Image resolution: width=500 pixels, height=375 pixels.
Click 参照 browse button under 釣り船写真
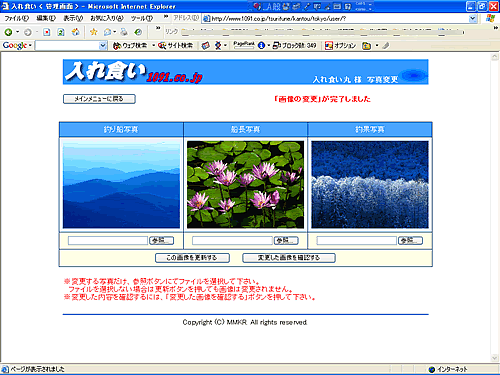161,241
